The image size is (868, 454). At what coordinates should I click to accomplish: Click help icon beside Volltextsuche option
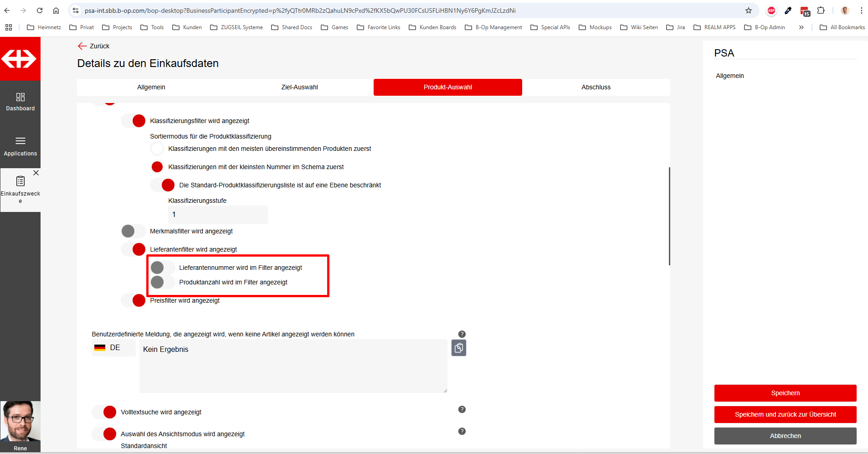462,409
